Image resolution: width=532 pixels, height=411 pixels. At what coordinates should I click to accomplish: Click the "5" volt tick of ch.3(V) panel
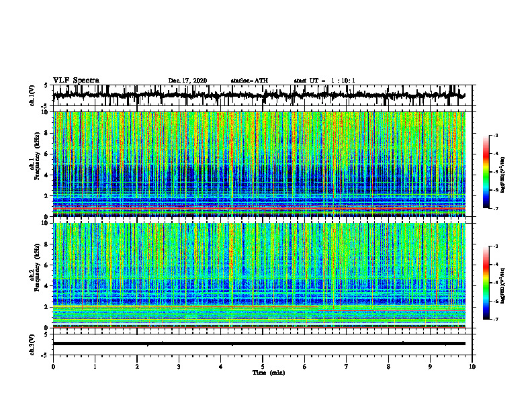(46, 335)
